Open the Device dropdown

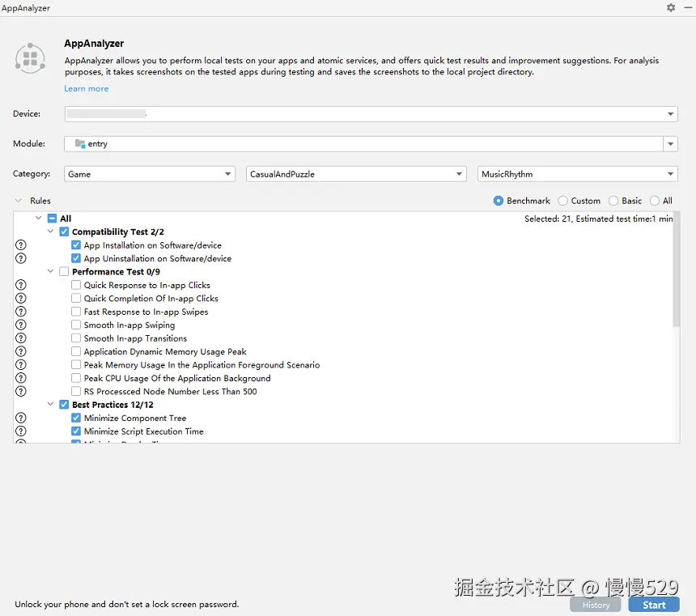[371, 114]
